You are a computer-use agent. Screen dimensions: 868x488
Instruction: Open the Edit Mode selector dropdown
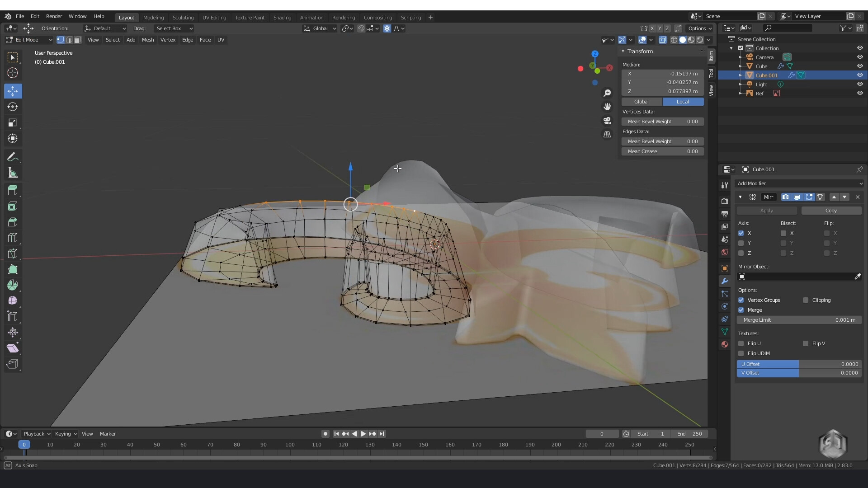coord(29,40)
